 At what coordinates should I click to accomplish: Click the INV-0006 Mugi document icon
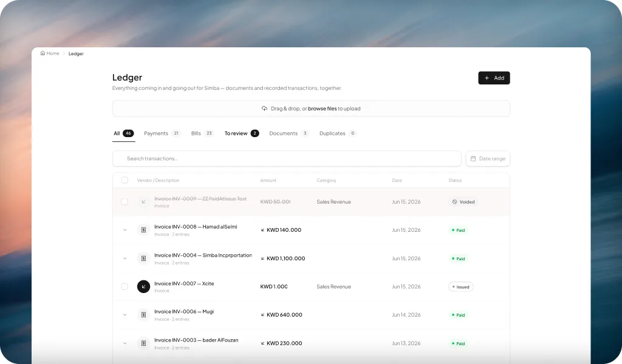pyautogui.click(x=143, y=315)
